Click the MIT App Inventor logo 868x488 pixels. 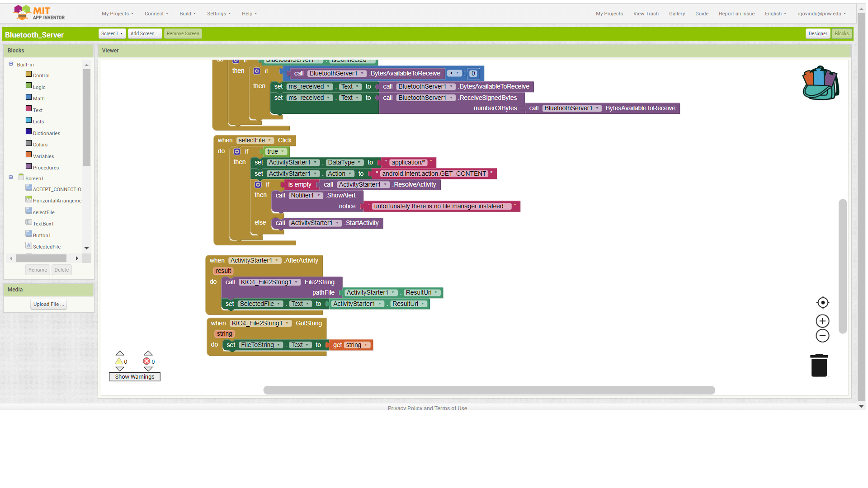click(39, 13)
